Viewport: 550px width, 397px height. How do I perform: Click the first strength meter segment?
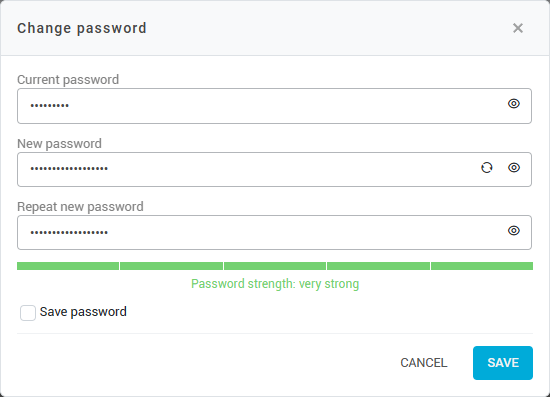pyautogui.click(x=68, y=266)
